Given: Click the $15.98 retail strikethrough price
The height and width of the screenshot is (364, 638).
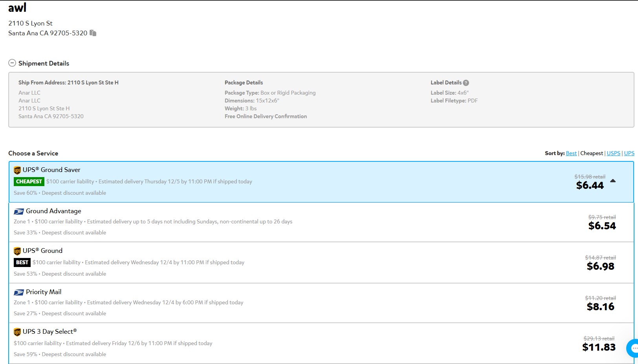Looking at the screenshot, I should [x=590, y=177].
